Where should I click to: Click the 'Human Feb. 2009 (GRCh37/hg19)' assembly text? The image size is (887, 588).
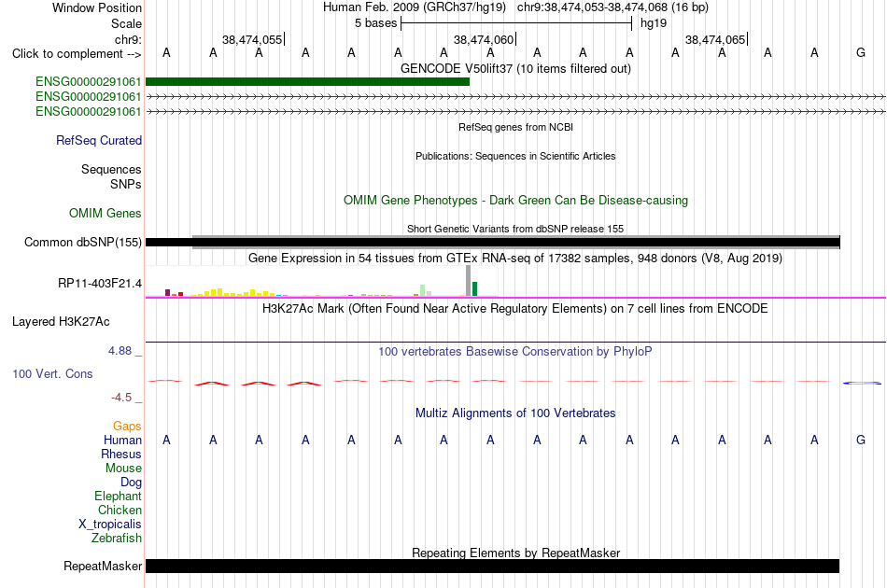point(414,7)
